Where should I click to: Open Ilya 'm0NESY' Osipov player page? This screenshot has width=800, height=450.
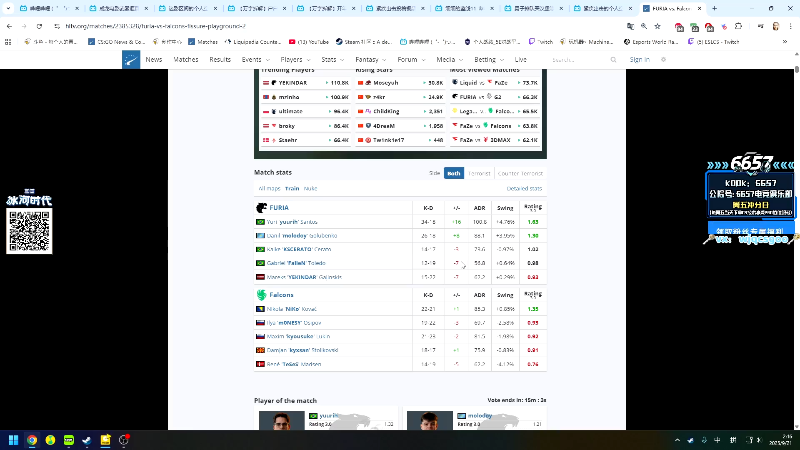tap(293, 323)
